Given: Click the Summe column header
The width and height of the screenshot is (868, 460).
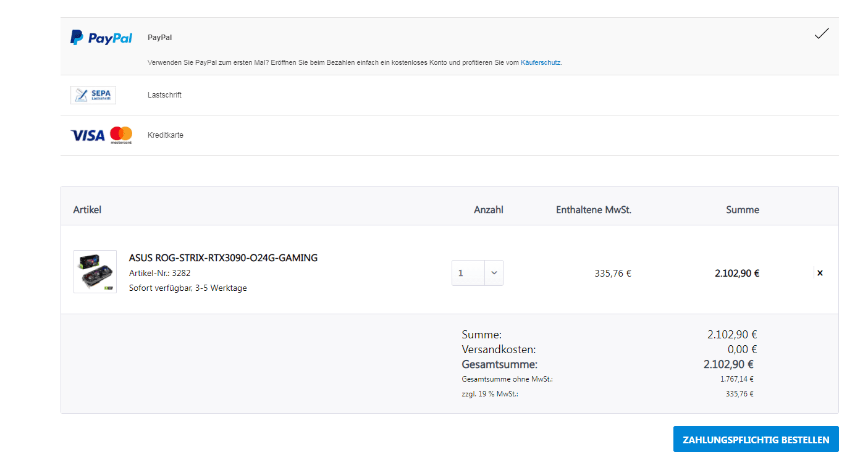Looking at the screenshot, I should (x=743, y=210).
